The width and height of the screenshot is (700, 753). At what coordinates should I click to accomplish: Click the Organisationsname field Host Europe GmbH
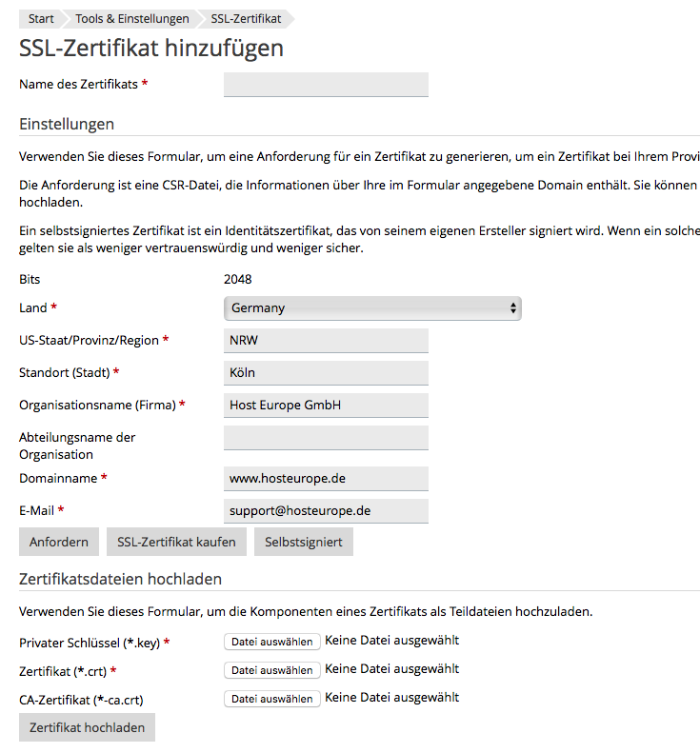(326, 406)
